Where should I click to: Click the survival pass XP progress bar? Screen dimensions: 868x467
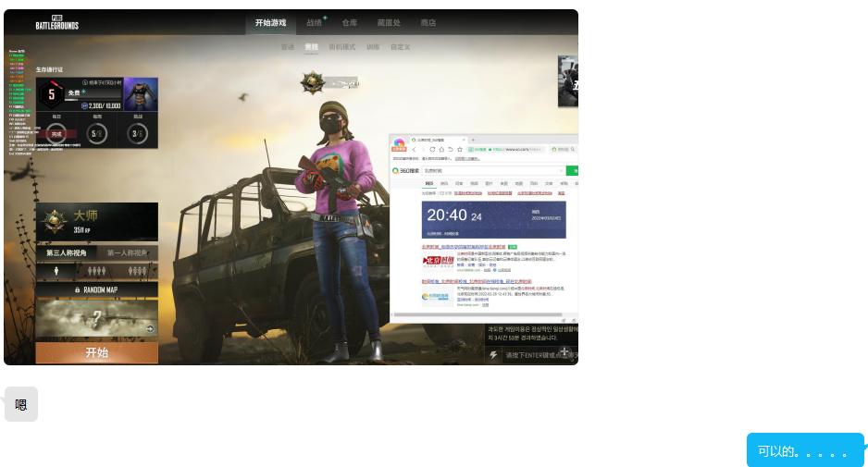coord(93,100)
